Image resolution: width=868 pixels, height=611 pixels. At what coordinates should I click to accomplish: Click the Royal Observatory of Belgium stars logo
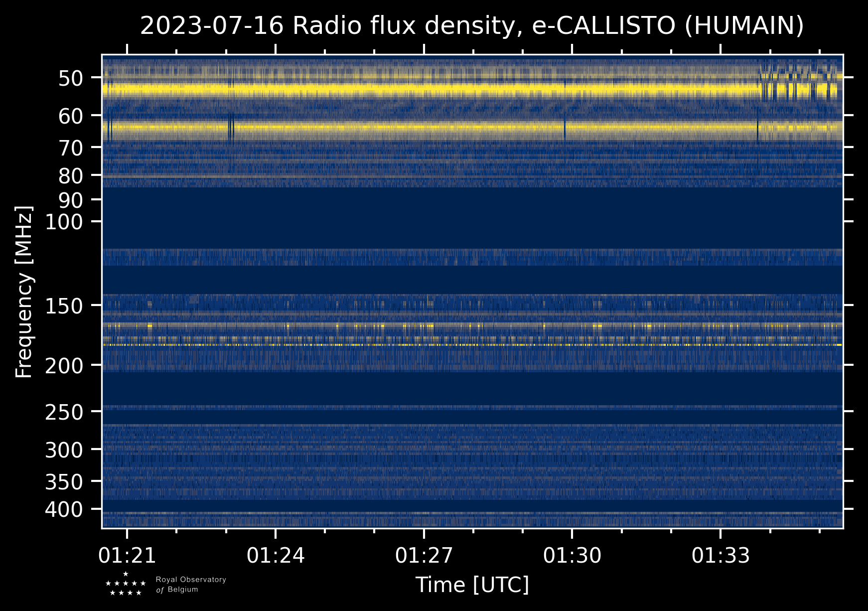126,584
